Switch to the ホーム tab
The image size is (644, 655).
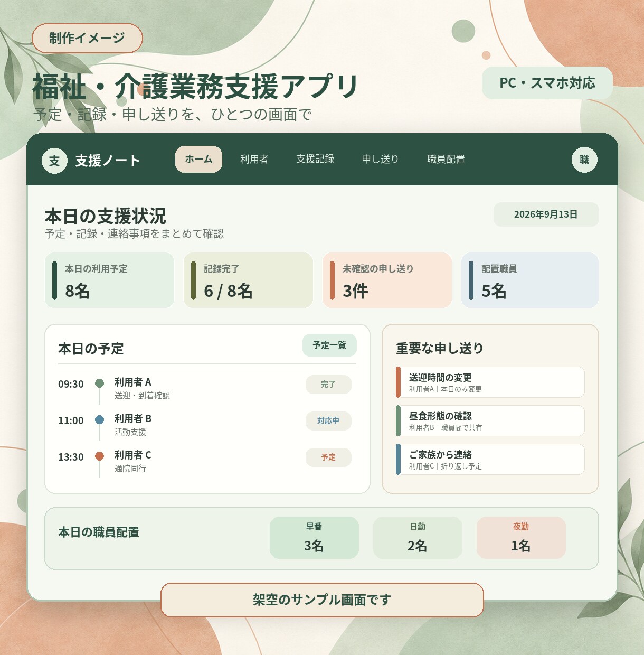pos(198,159)
